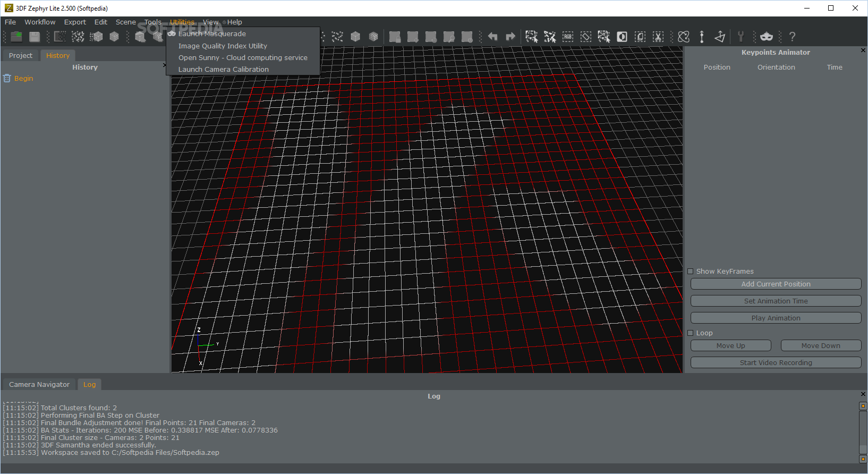Click the Start Video Recording button
Viewport: 868px width, 474px height.
point(776,363)
